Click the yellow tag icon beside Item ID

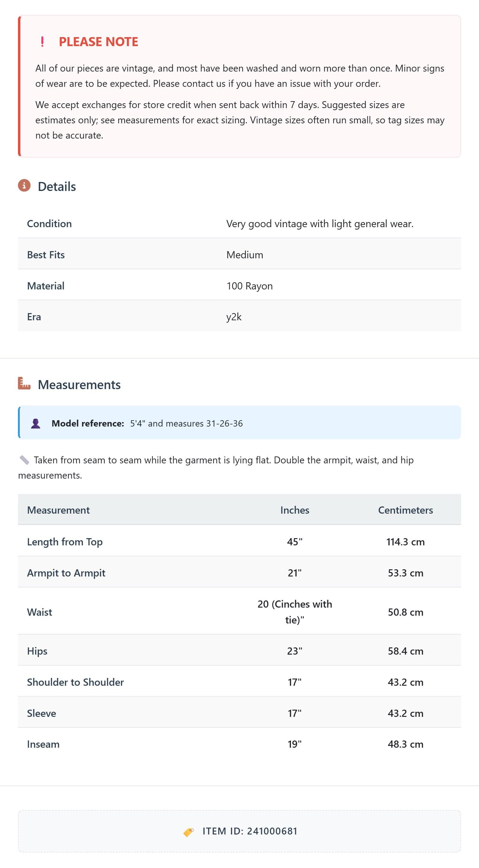point(188,832)
